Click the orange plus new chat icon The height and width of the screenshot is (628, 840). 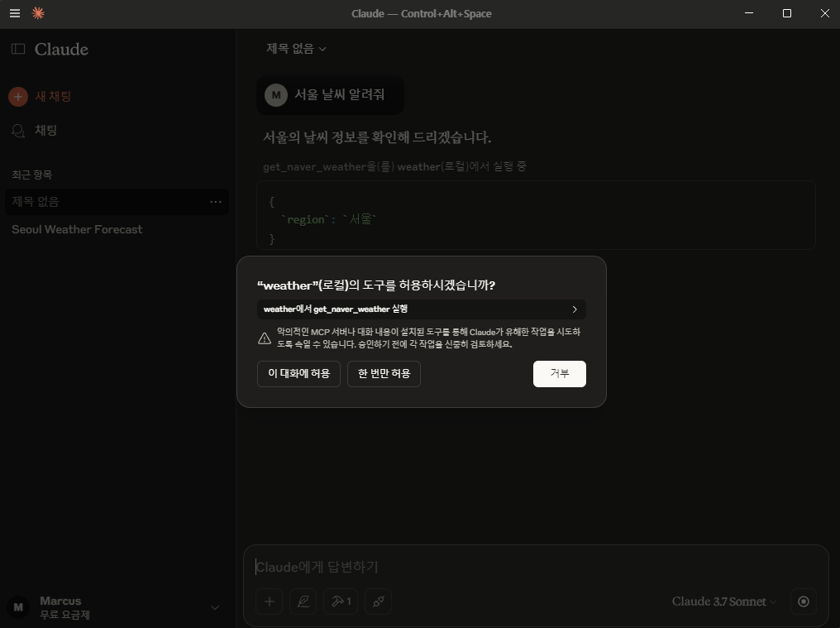[18, 97]
